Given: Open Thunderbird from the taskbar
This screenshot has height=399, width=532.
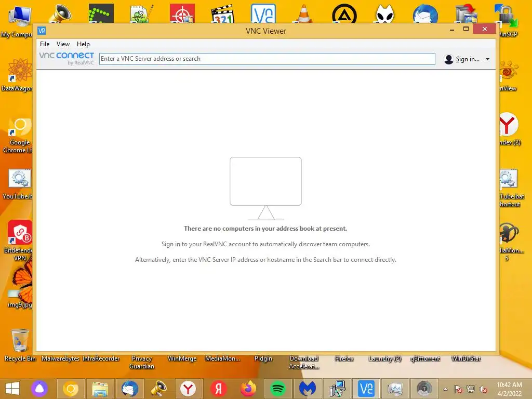Looking at the screenshot, I should (129, 389).
